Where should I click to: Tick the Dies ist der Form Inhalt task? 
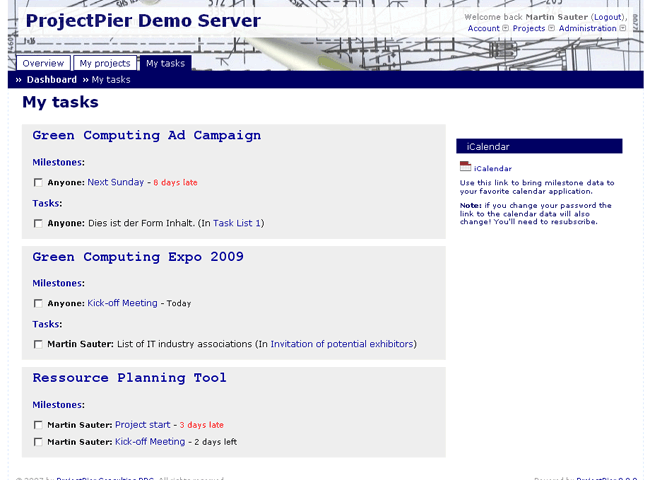point(38,224)
